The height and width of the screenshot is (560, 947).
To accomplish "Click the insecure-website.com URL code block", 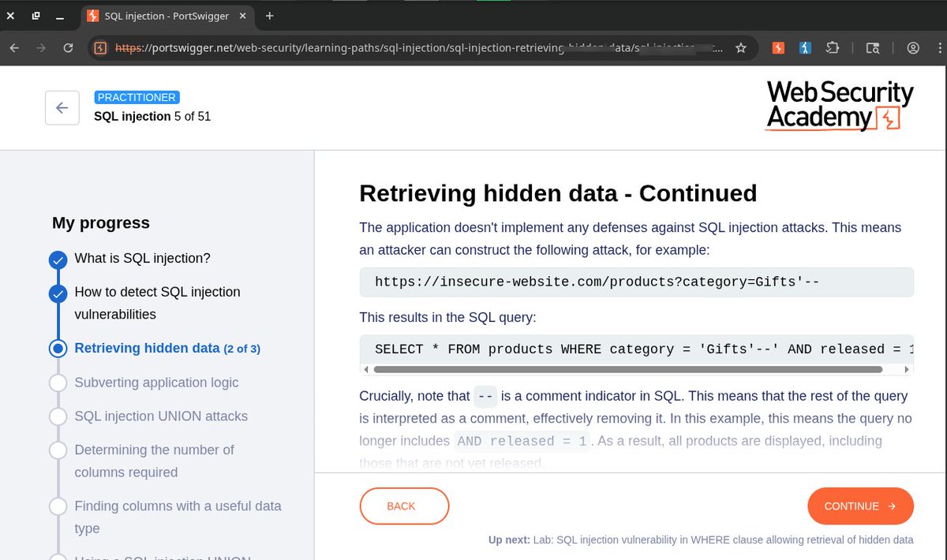I will 636,282.
